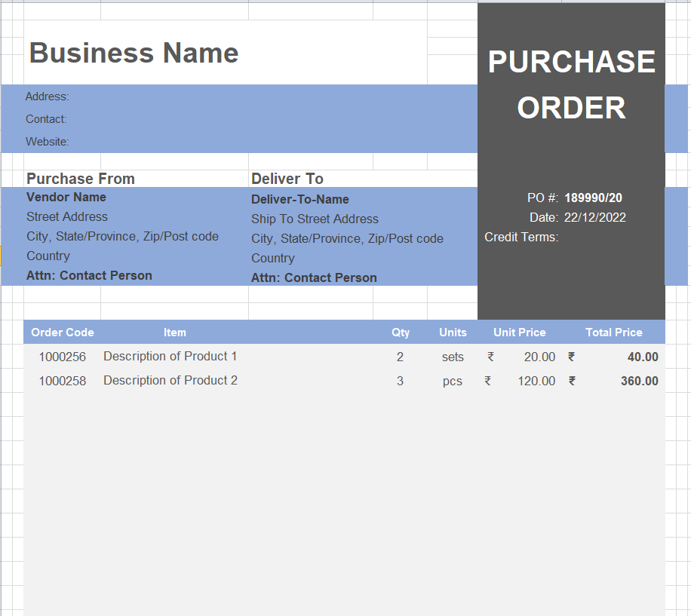This screenshot has width=691, height=616.
Task: Select vendor Attn: Contact Person cell
Action: 89,275
